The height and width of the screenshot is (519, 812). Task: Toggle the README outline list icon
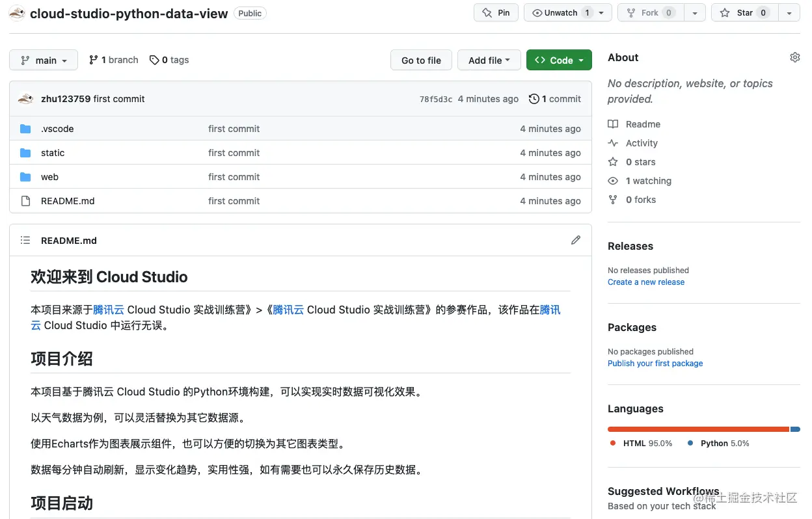25,240
